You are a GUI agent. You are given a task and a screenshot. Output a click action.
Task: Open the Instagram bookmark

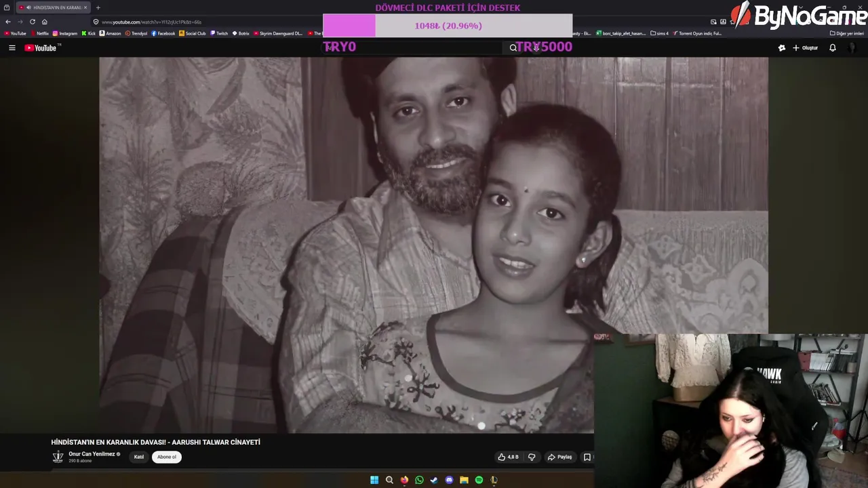(x=65, y=33)
